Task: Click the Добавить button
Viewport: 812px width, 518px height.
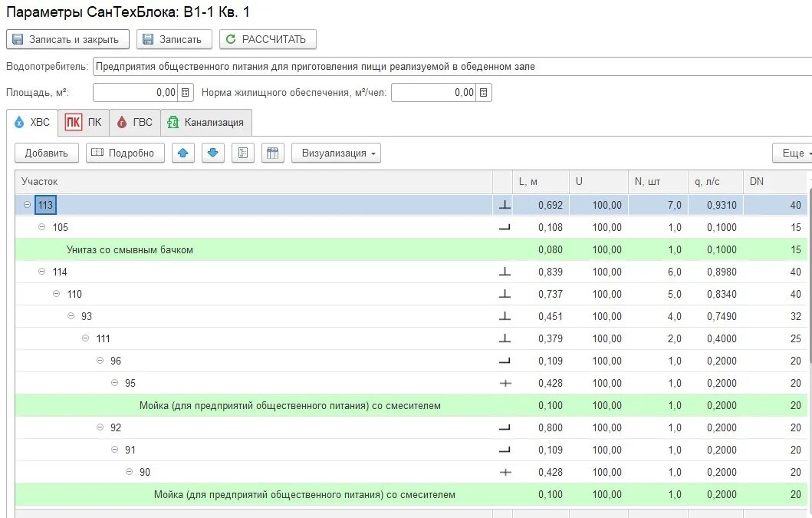Action: pyautogui.click(x=47, y=153)
